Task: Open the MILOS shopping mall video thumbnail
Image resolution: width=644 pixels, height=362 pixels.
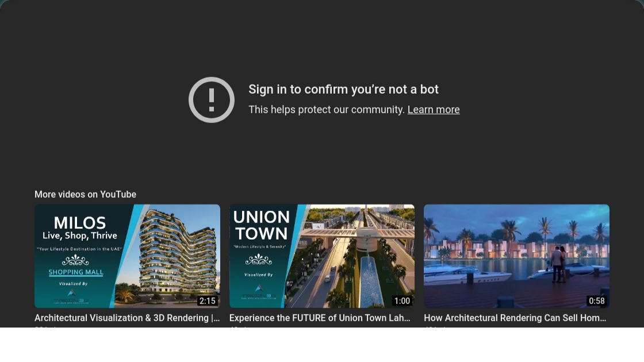Action: click(x=127, y=256)
